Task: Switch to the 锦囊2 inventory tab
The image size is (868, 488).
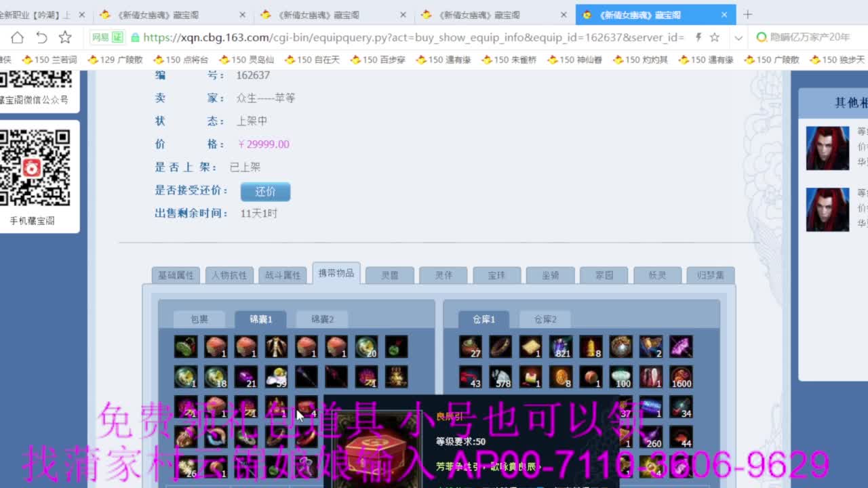Action: (322, 319)
